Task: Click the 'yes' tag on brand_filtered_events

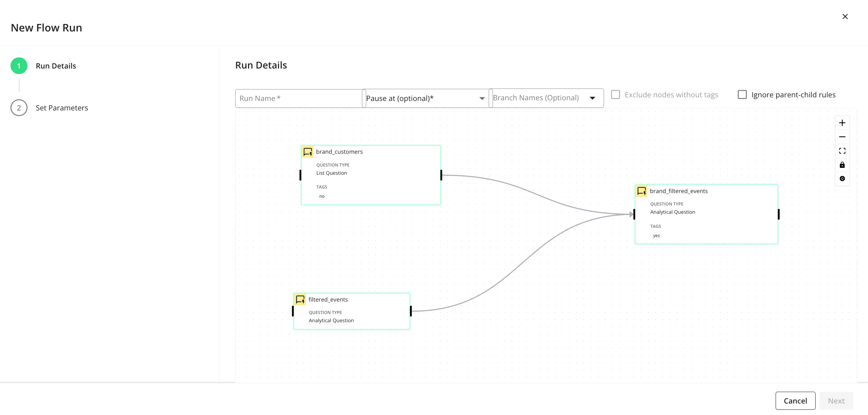Action: pyautogui.click(x=656, y=236)
